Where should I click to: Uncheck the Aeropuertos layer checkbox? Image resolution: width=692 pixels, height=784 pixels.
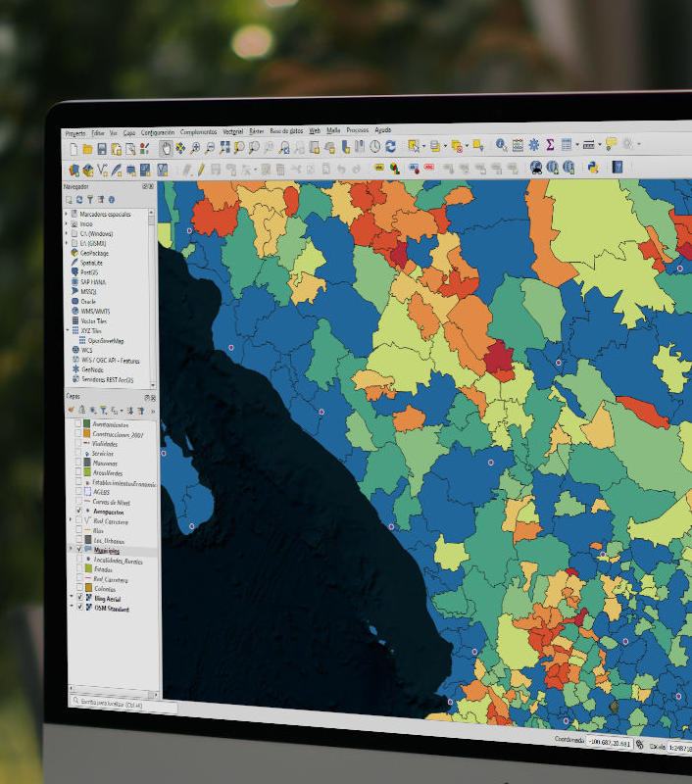tap(79, 511)
